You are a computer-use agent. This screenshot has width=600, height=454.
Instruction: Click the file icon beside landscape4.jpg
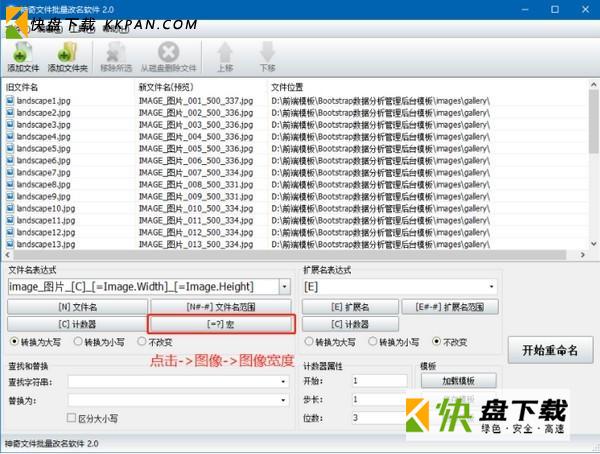[10, 136]
